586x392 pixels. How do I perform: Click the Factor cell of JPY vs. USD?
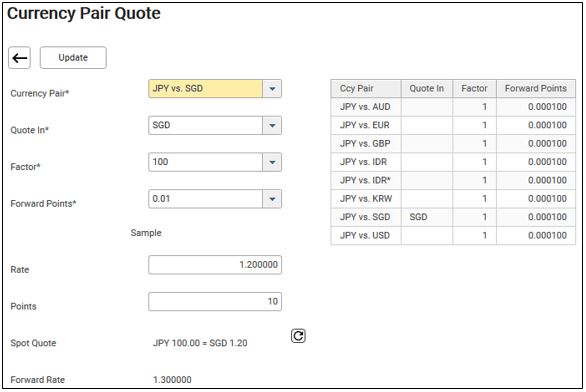[475, 235]
